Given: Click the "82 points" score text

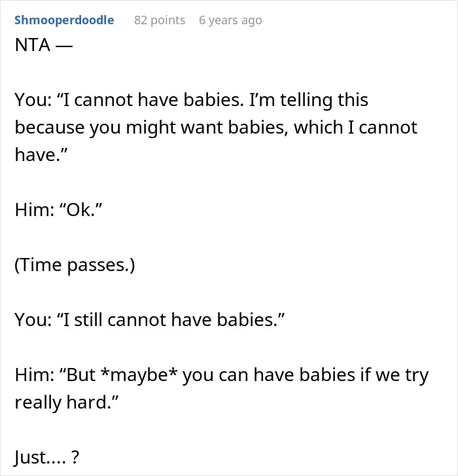Looking at the screenshot, I should 160,20.
